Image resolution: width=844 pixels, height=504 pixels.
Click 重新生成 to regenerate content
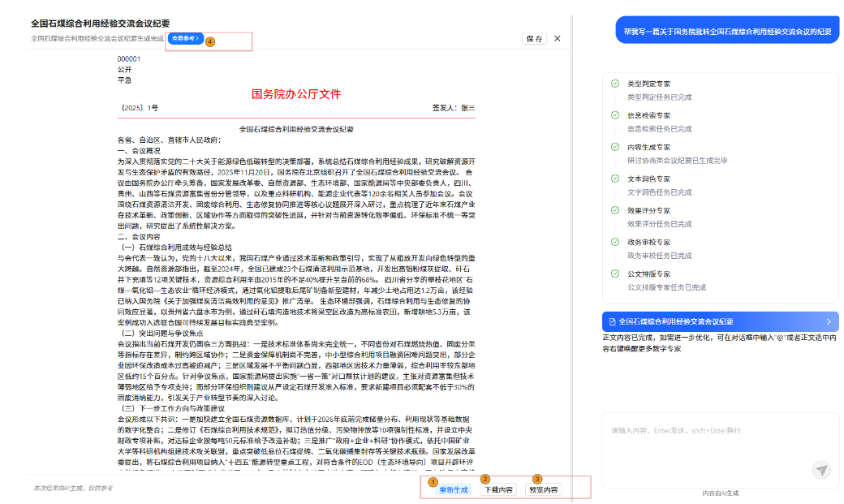pos(454,489)
